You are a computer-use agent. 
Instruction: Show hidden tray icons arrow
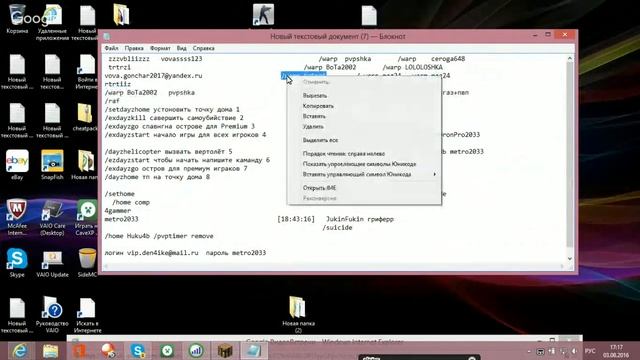coord(529,351)
